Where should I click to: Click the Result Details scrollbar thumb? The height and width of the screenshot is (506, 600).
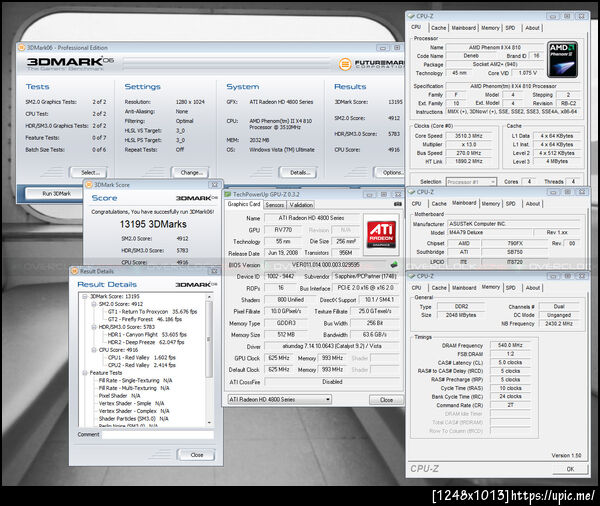pyautogui.click(x=209, y=339)
